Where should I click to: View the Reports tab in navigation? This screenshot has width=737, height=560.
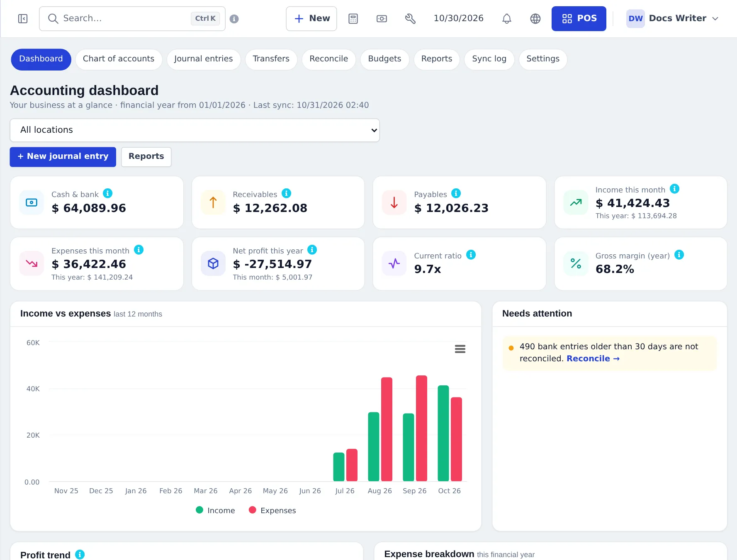tap(437, 59)
